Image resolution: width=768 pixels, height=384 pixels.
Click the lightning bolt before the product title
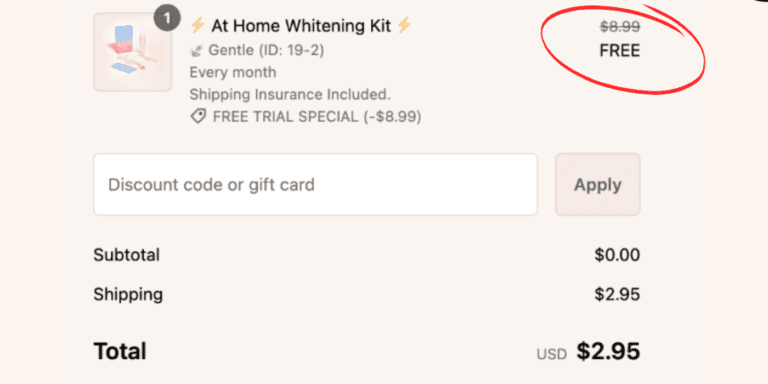click(x=197, y=25)
